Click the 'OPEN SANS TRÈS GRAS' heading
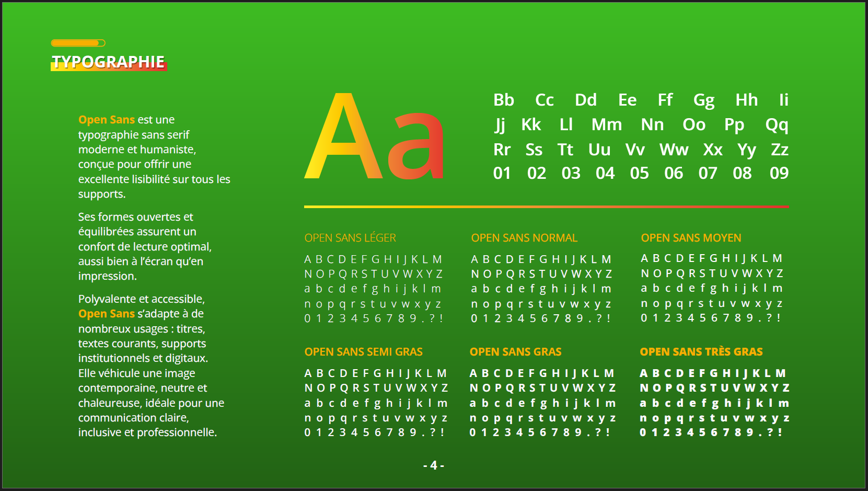Image resolution: width=868 pixels, height=491 pixels. pyautogui.click(x=701, y=352)
